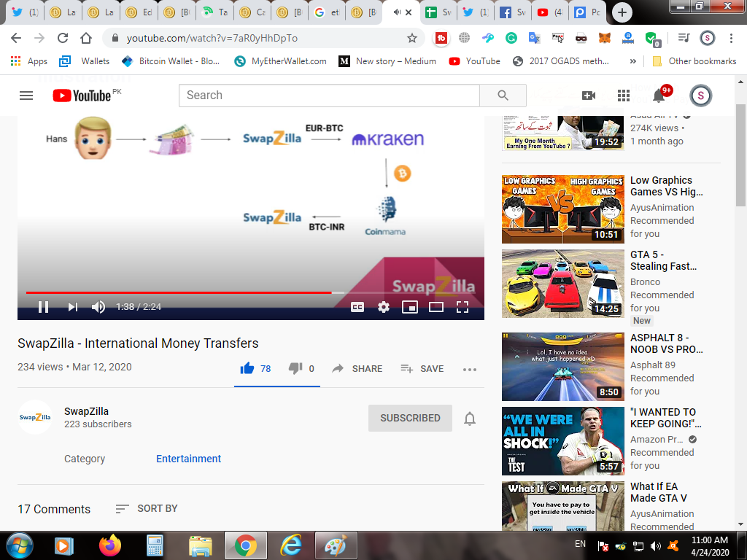
Task: Open the ASPHALT 8 NOOB VS PRO thumbnail
Action: click(x=562, y=367)
